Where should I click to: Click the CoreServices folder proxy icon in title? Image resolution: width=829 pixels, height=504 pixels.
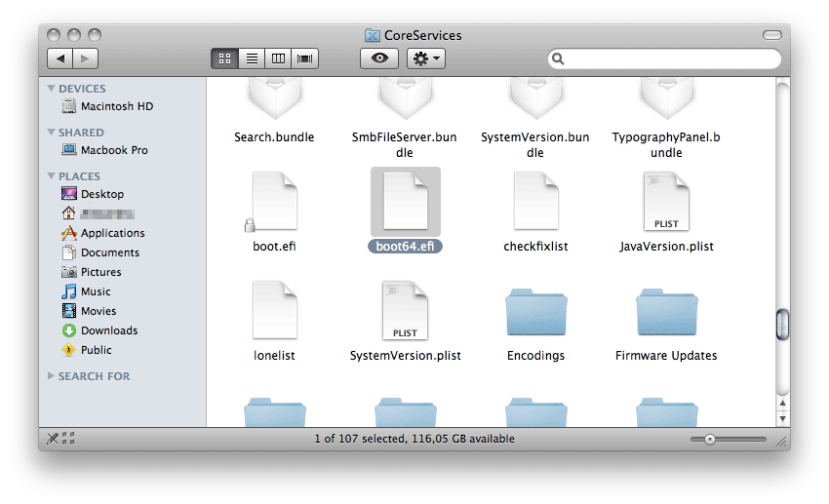(373, 35)
